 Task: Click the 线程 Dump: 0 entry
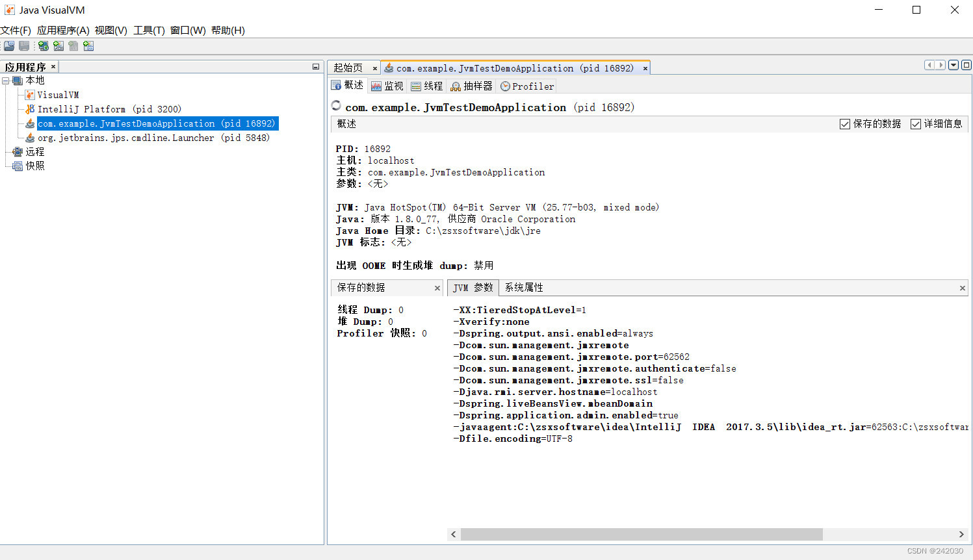coord(370,310)
